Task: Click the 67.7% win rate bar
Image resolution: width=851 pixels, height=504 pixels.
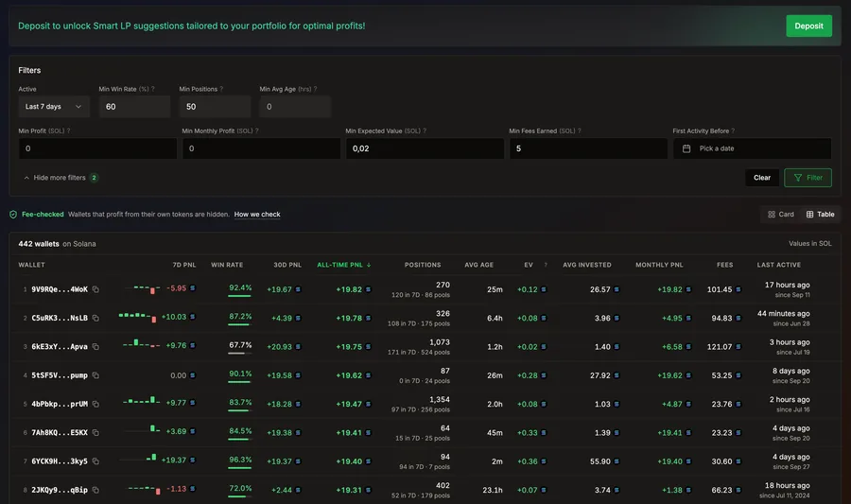Action: [x=240, y=354]
